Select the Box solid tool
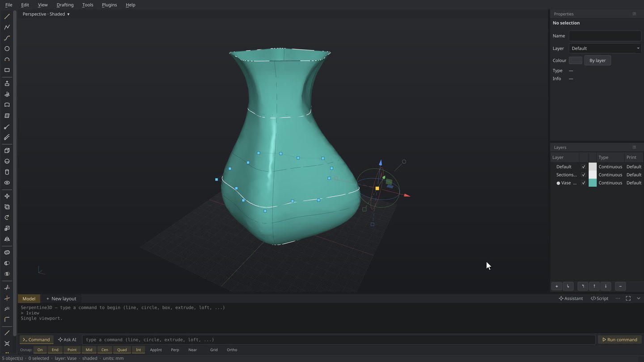The width and height of the screenshot is (644, 362). [7, 151]
